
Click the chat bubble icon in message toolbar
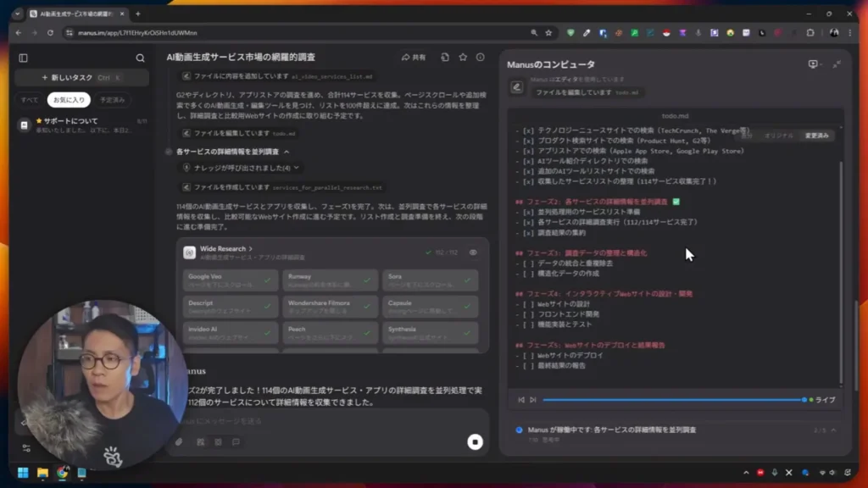pos(236,442)
